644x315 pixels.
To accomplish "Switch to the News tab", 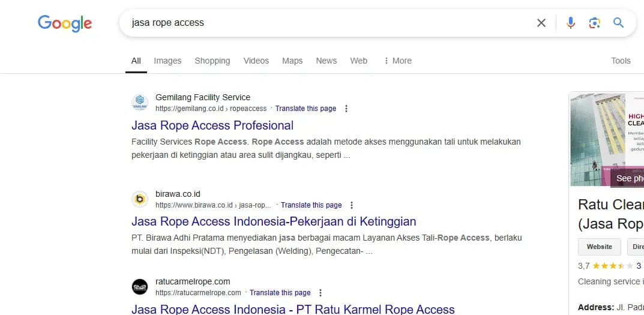I will coord(327,61).
